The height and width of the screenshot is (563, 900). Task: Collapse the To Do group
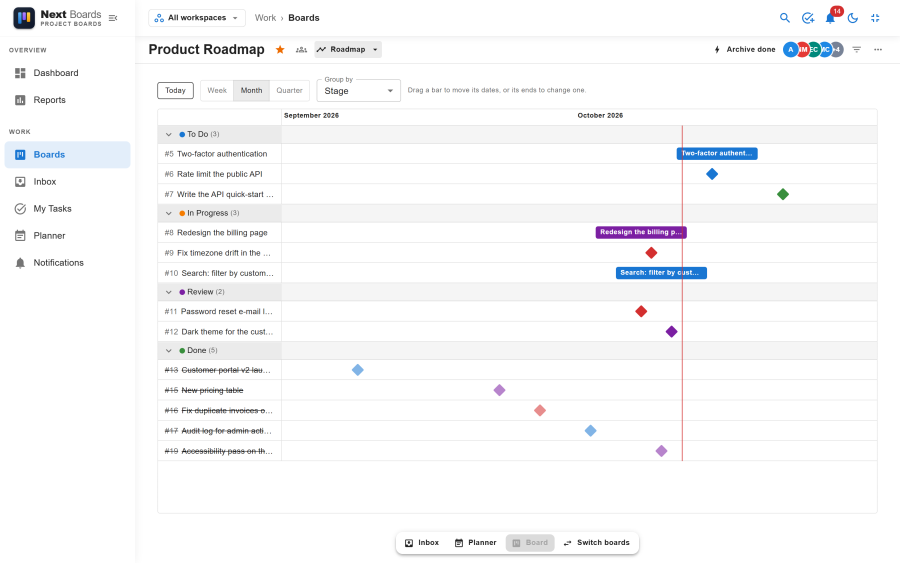click(168, 134)
